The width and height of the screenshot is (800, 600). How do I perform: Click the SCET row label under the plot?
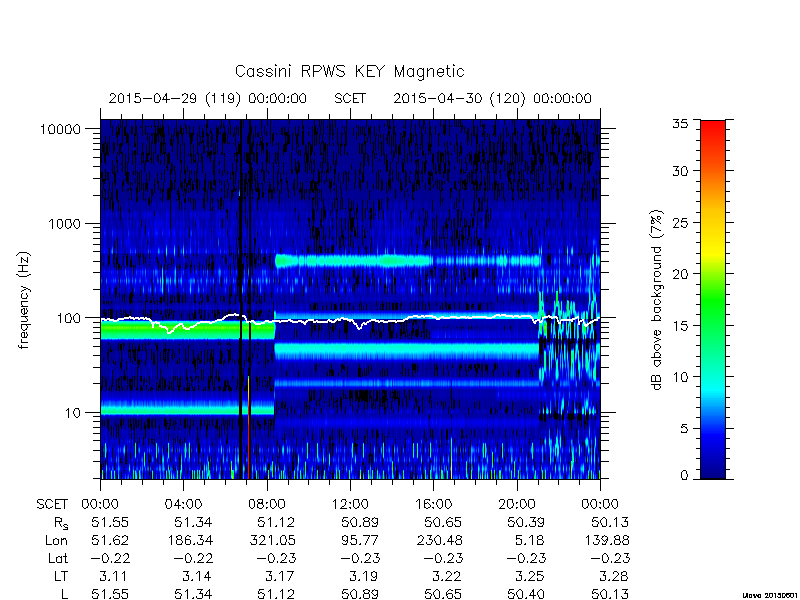point(52,505)
